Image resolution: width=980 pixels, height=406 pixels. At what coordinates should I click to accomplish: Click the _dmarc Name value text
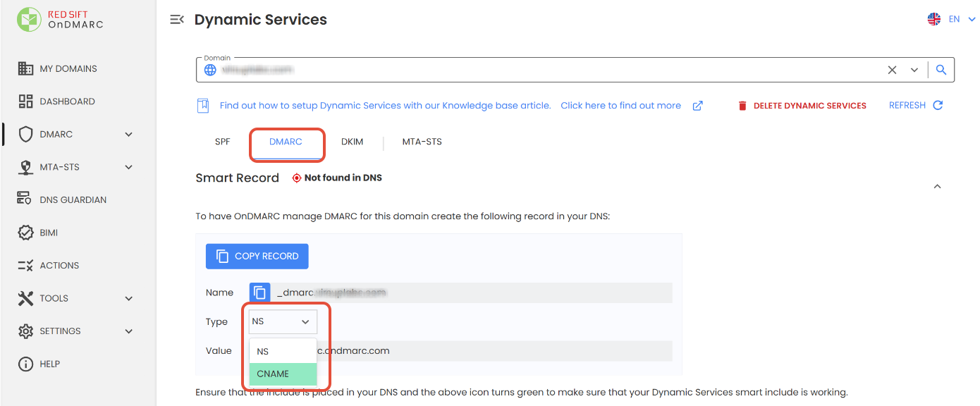(331, 293)
